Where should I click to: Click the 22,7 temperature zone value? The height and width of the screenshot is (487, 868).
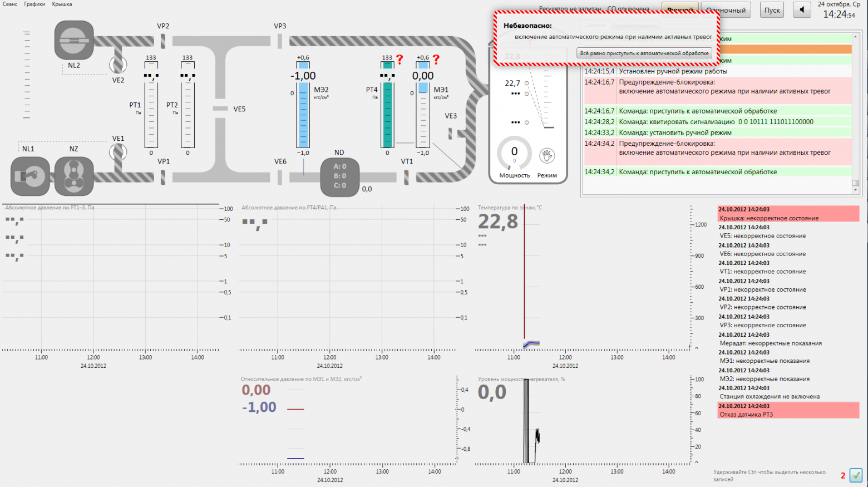[512, 83]
